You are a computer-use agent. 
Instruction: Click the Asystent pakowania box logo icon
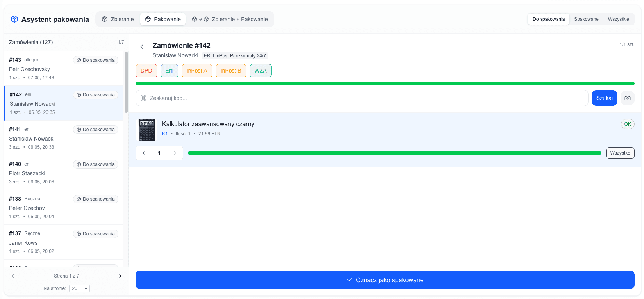pos(14,19)
